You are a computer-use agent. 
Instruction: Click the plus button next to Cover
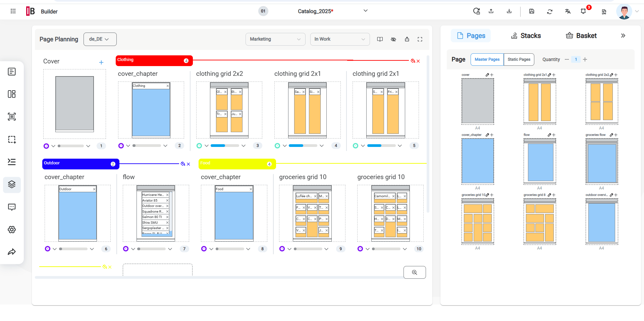click(x=101, y=62)
